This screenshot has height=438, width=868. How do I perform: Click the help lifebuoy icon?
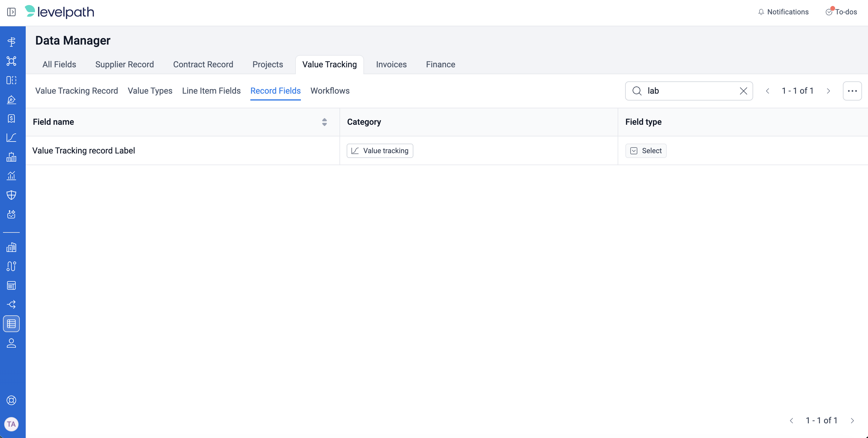(x=11, y=400)
